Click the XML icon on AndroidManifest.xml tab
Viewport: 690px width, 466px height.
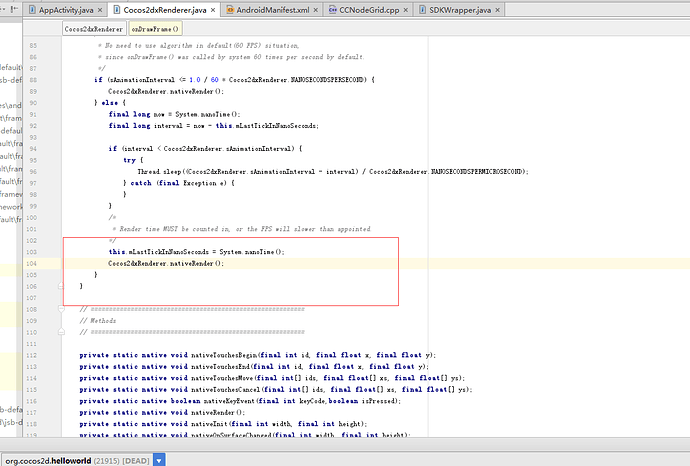tap(230, 10)
